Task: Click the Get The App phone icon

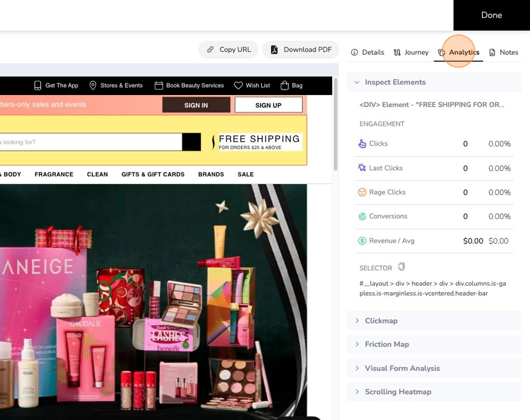Action: pos(38,86)
